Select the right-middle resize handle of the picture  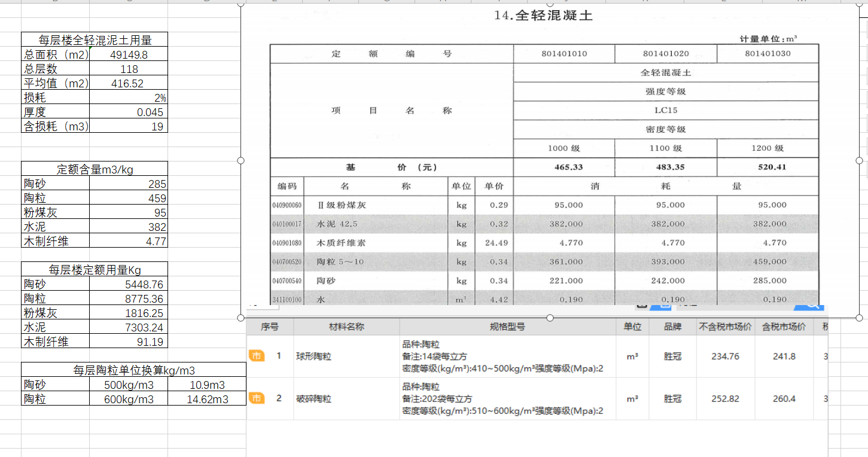click(x=860, y=160)
